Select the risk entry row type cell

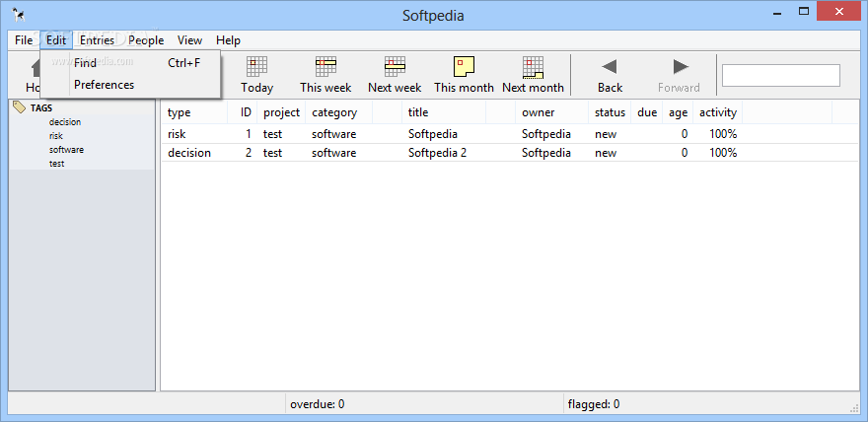tap(177, 134)
